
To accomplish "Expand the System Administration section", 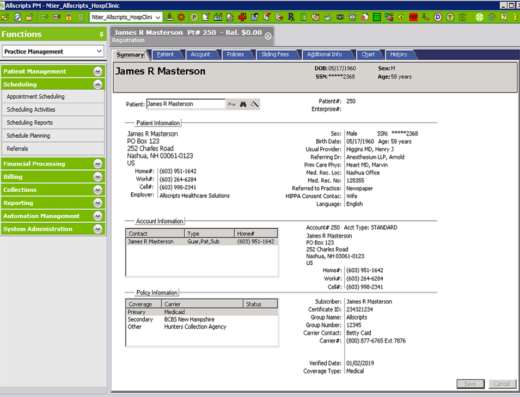I will (x=98, y=229).
